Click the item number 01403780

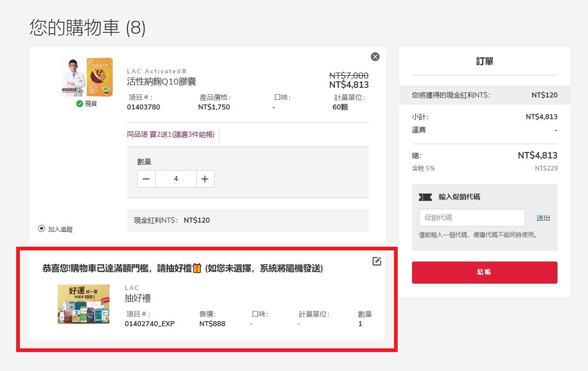(144, 107)
